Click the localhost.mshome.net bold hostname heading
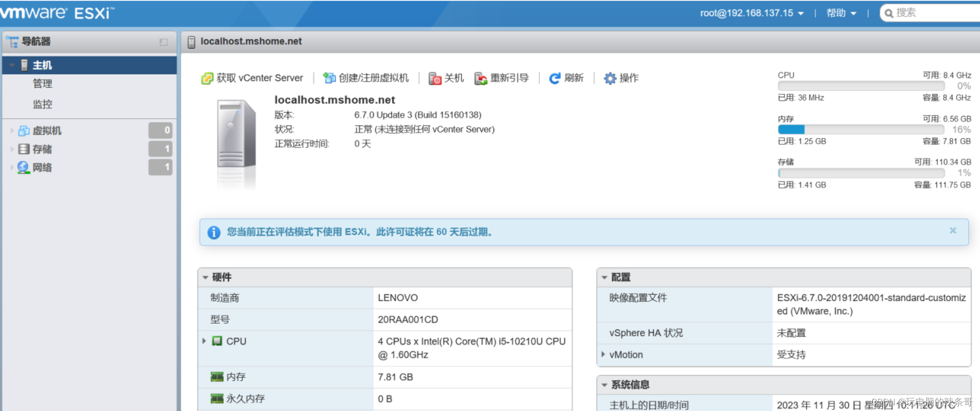The height and width of the screenshot is (411, 980). [x=334, y=100]
